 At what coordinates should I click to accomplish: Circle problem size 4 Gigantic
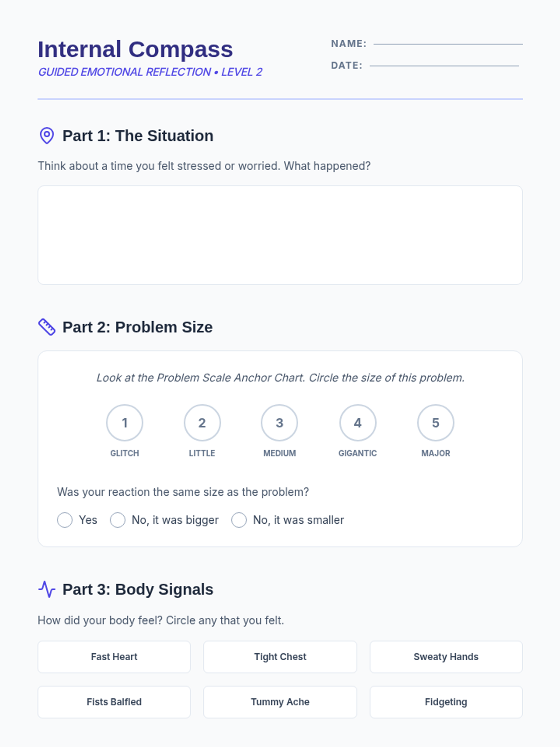[357, 423]
